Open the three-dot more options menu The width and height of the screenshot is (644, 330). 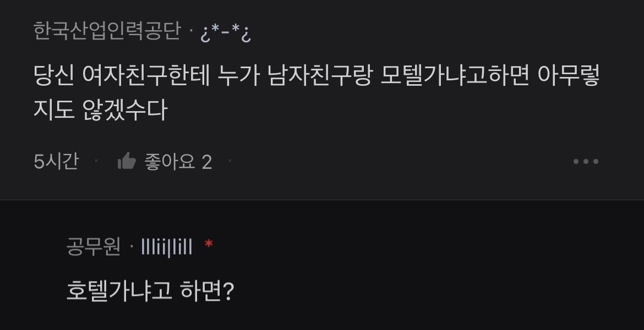pos(585,161)
